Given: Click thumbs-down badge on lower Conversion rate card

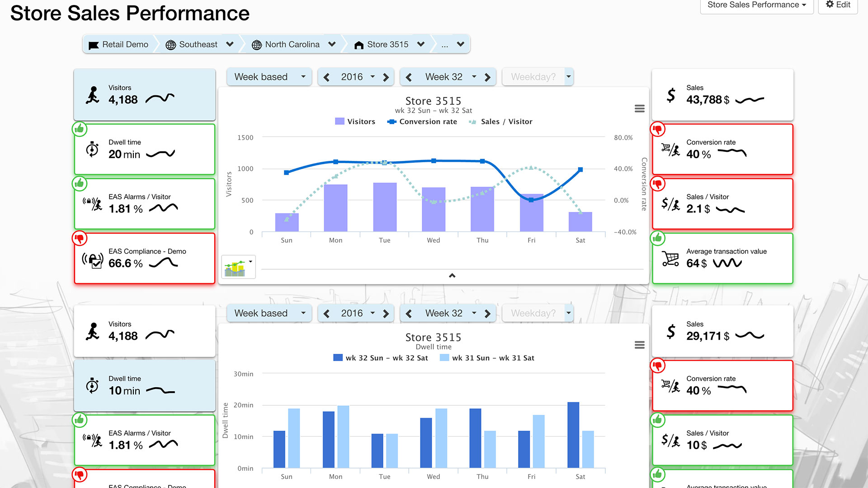Looking at the screenshot, I should pyautogui.click(x=657, y=366).
